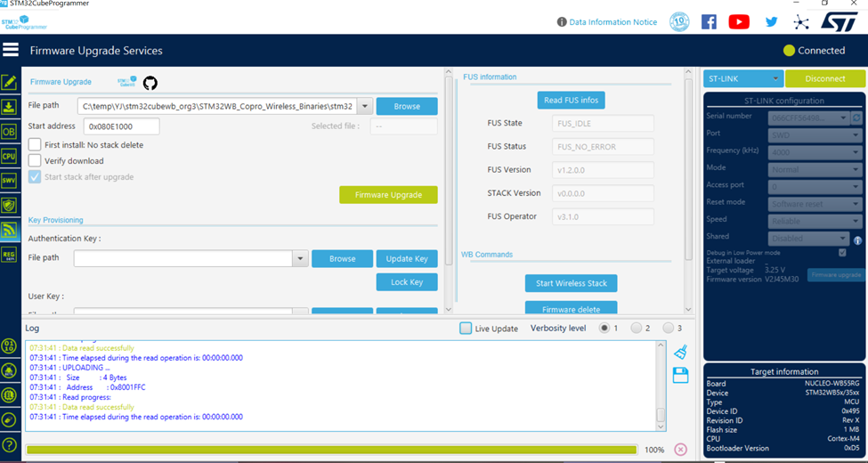The height and width of the screenshot is (463, 868).
Task: Open the CPU panel in sidebar
Action: [x=9, y=156]
